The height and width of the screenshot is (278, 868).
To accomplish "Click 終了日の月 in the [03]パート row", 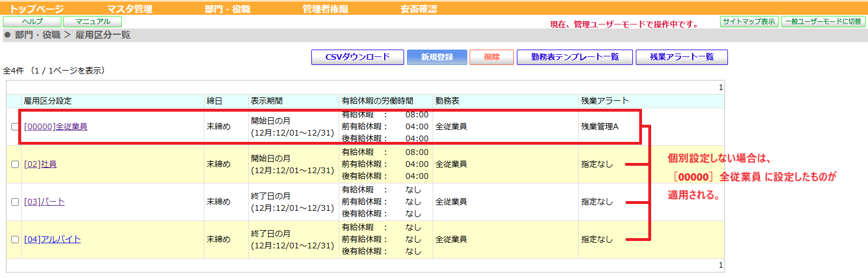I will click(271, 195).
